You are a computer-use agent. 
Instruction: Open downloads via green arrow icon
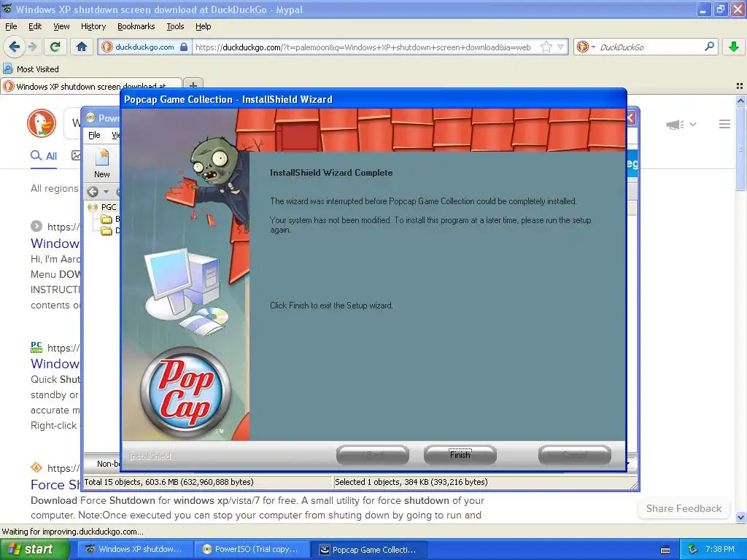[734, 47]
